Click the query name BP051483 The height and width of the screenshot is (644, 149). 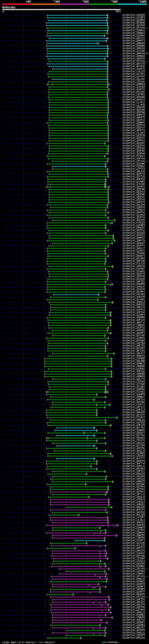click(9, 7)
